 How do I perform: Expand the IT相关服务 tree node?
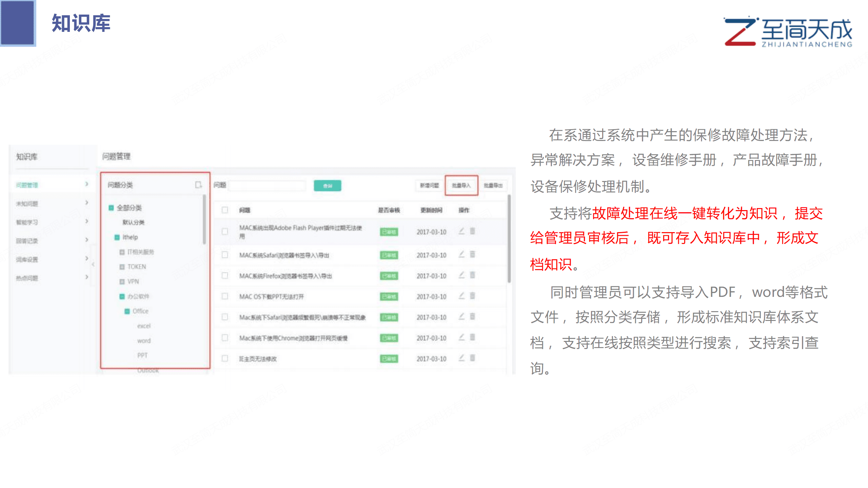tap(122, 252)
